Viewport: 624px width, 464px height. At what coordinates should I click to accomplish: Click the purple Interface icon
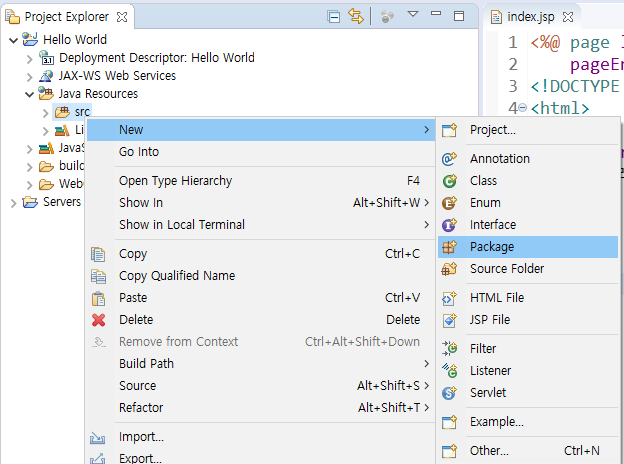(x=449, y=225)
